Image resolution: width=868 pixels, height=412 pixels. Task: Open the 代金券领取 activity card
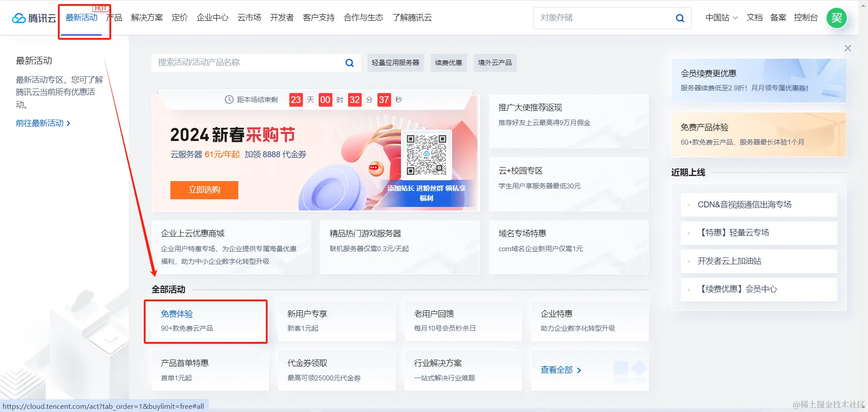337,370
